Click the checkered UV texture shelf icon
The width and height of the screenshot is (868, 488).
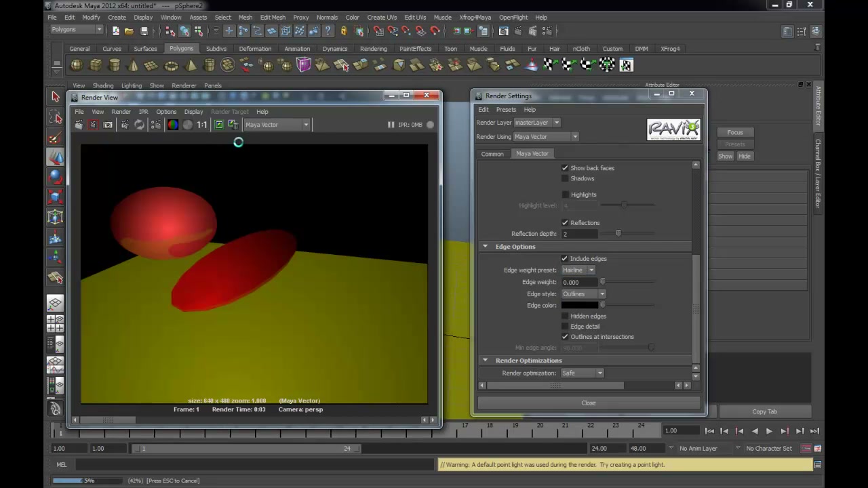[625, 65]
